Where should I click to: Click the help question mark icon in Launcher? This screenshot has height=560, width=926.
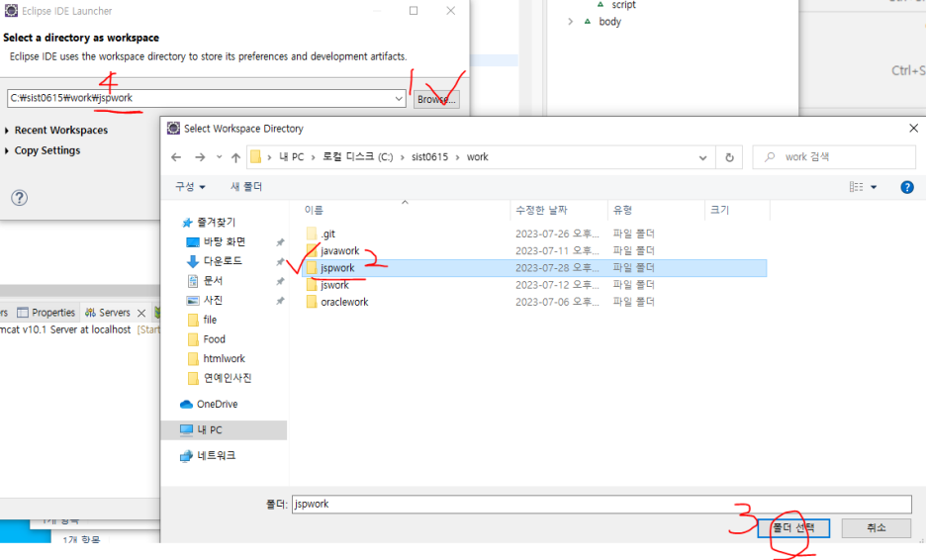(20, 197)
